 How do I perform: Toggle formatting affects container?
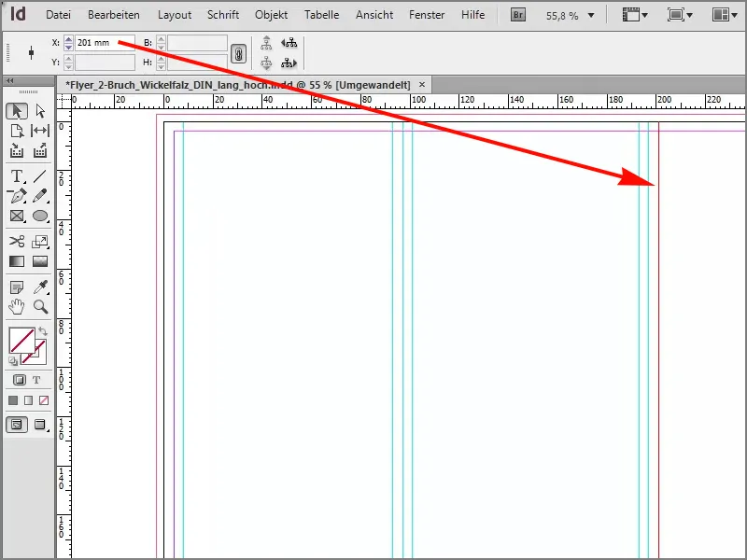pos(20,380)
